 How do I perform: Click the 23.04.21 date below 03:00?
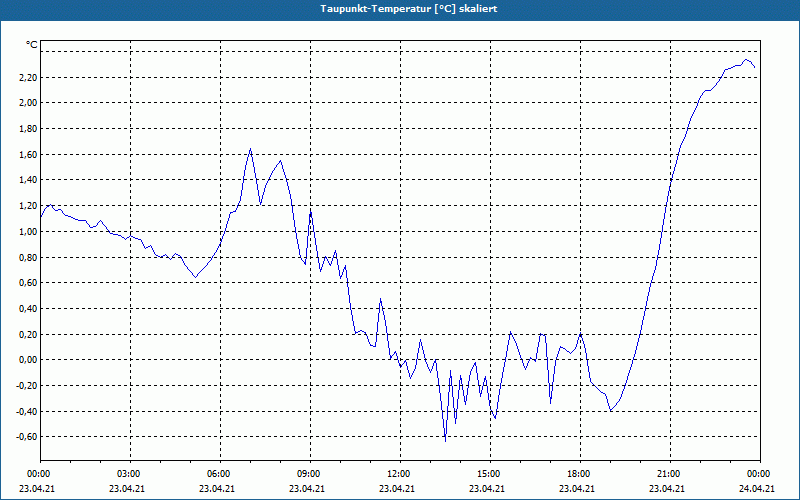(x=127, y=488)
